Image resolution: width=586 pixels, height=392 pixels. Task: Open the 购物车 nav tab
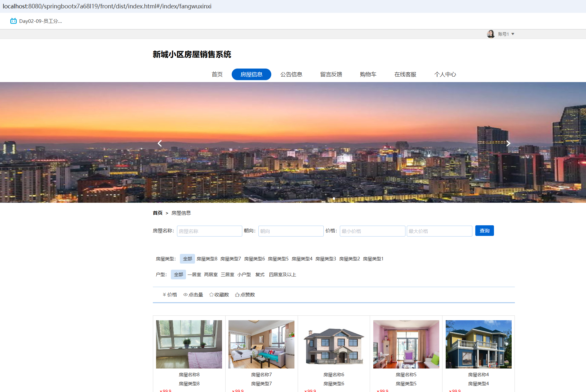pos(368,74)
